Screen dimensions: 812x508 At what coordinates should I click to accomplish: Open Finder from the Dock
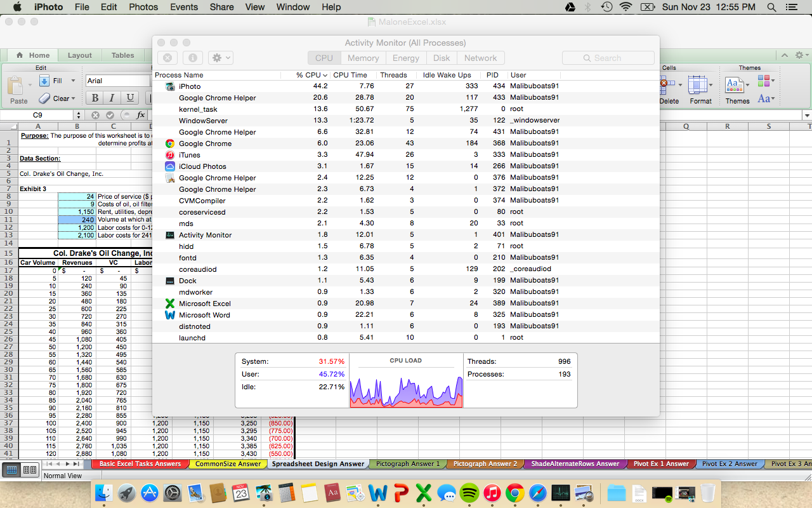[x=105, y=493]
